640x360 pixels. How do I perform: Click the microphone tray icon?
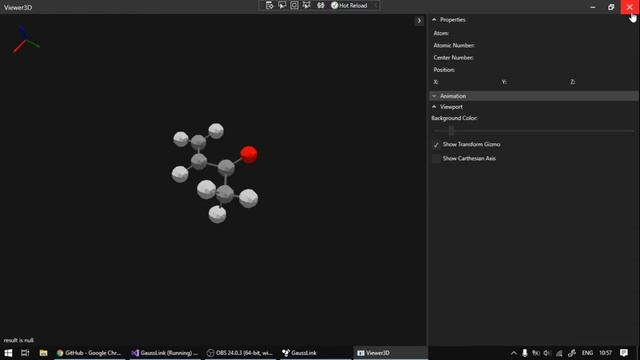click(x=524, y=353)
